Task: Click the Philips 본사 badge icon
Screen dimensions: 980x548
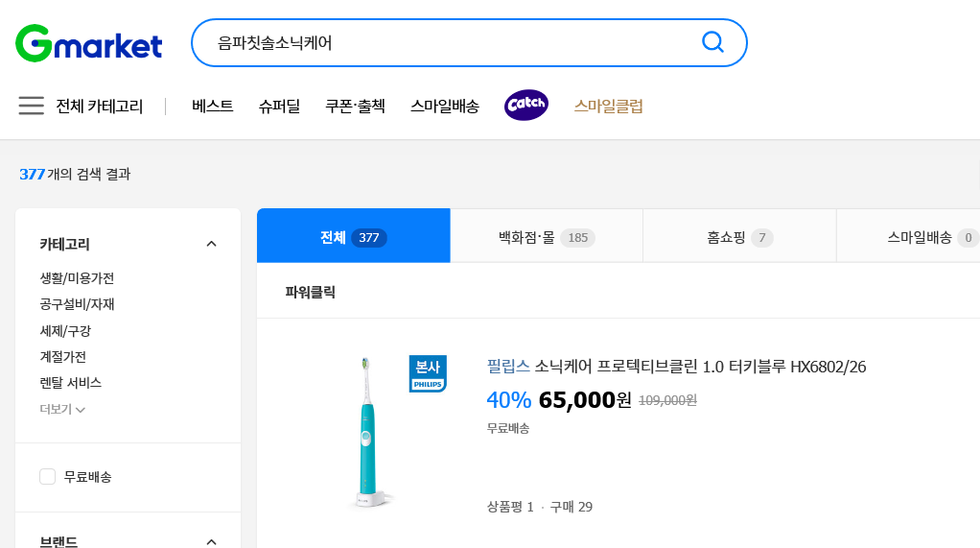Action: point(427,373)
